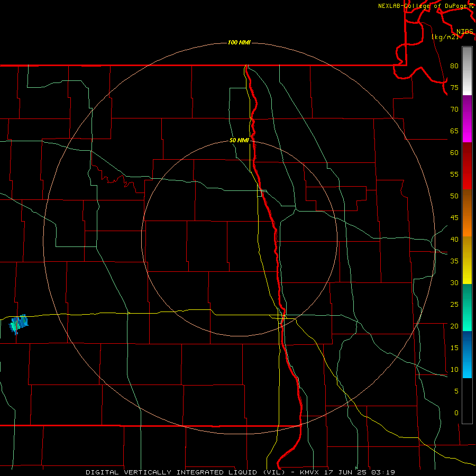The height and width of the screenshot is (476, 476).
Task: Click the "40" scale value
Action: [x=454, y=239]
